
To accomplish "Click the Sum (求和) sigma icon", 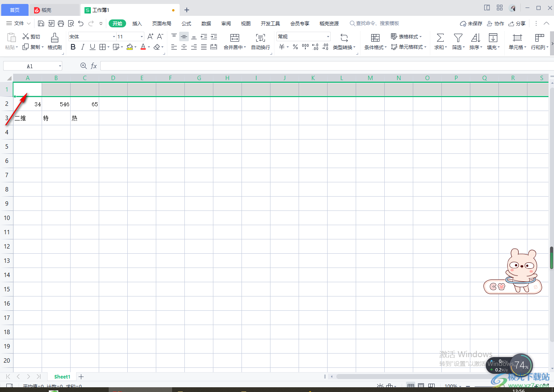I will [x=440, y=38].
